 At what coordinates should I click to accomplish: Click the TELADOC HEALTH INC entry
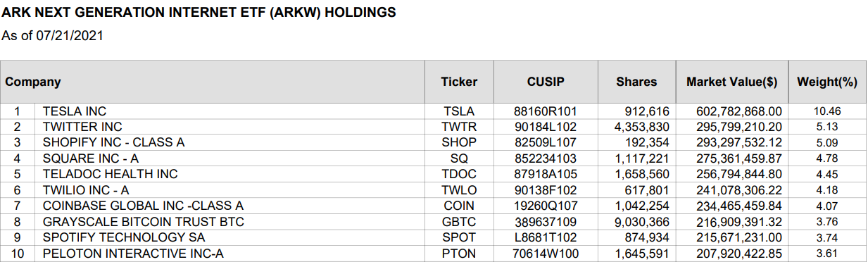point(110,174)
